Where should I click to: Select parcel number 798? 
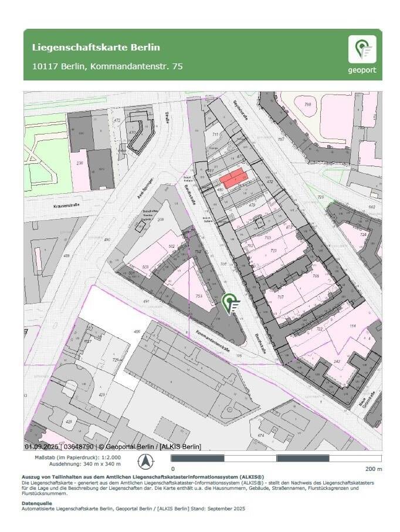tap(307, 105)
